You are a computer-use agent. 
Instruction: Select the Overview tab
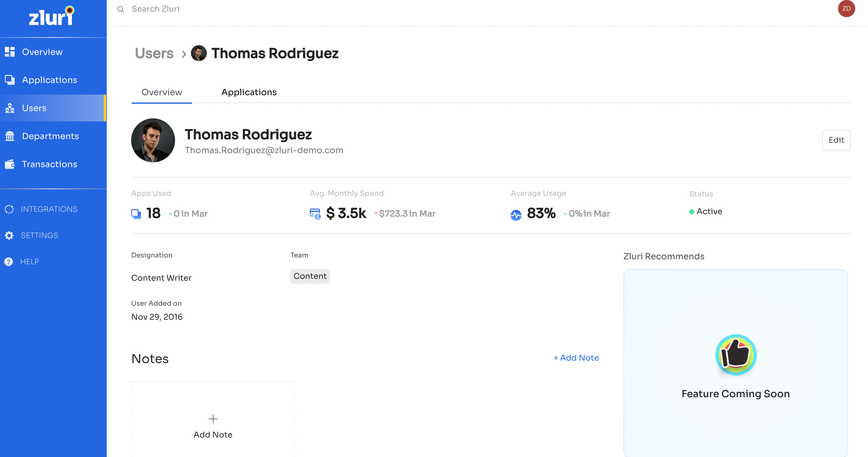tap(162, 92)
